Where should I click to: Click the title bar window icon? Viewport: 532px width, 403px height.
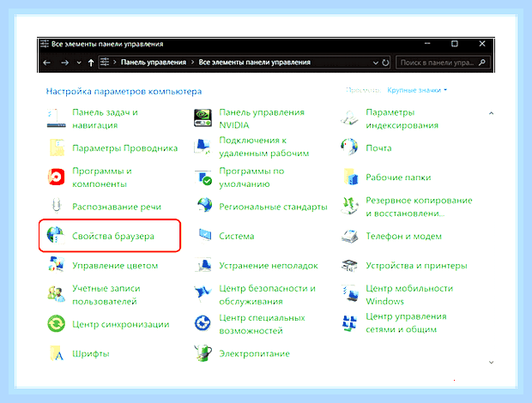click(45, 44)
